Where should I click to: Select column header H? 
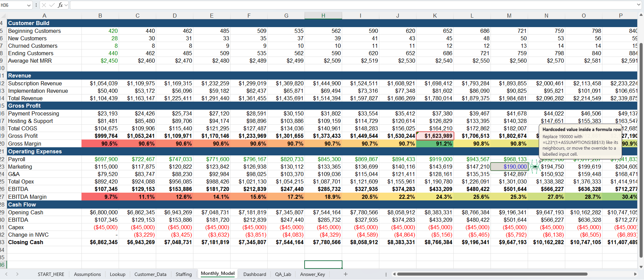(323, 16)
